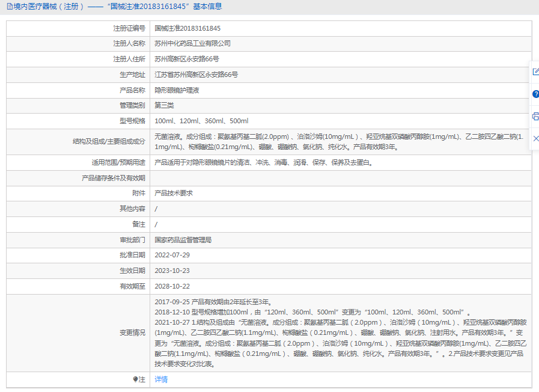This screenshot has height=392, width=539.
Task: Click the bulb icon beside 注 label
Action: (x=135, y=379)
